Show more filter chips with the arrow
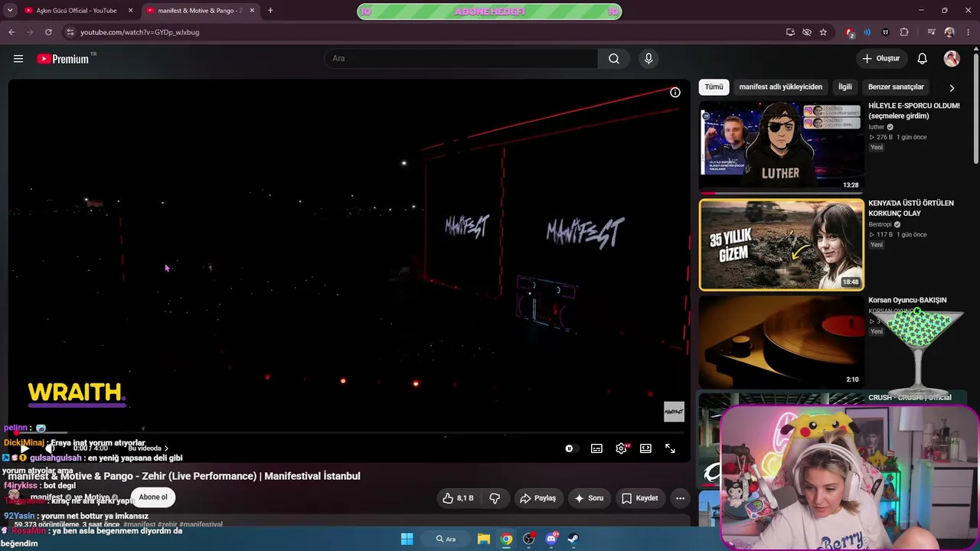Viewport: 980px width, 551px height. [x=952, y=88]
